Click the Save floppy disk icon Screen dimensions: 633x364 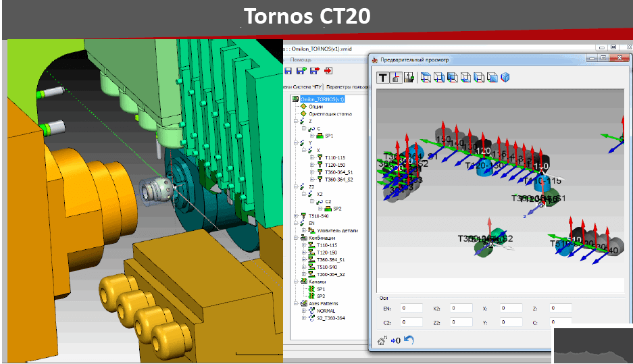pyautogui.click(x=288, y=70)
